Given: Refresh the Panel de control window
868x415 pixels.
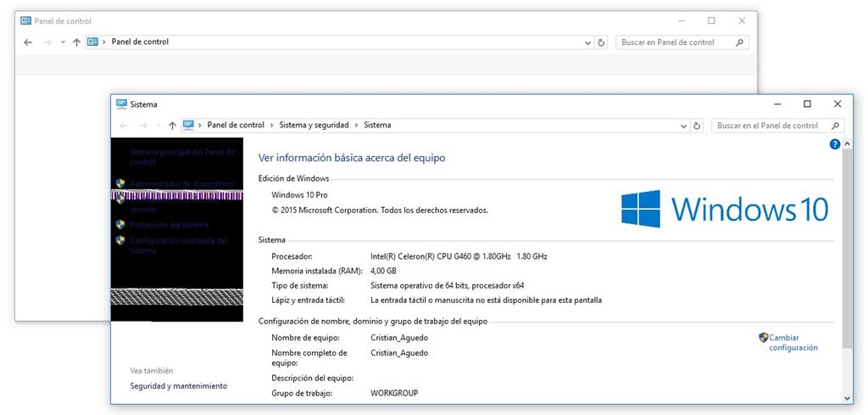Looking at the screenshot, I should pos(602,42).
